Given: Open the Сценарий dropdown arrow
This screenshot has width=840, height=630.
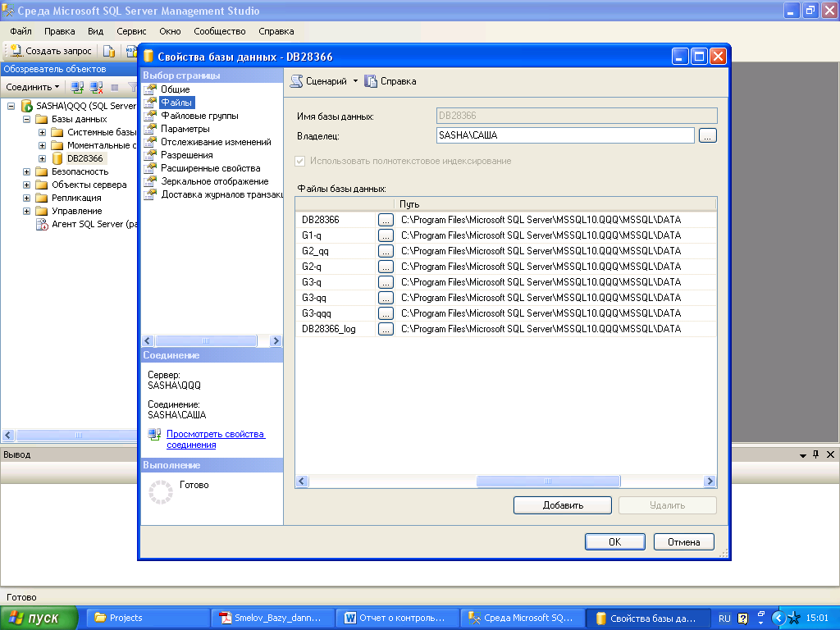Looking at the screenshot, I should click(x=355, y=81).
